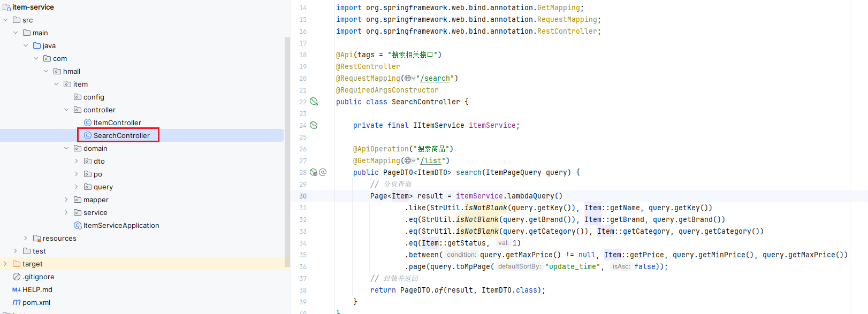Expand the resources folder
Image resolution: width=868 pixels, height=314 pixels.
(26, 238)
